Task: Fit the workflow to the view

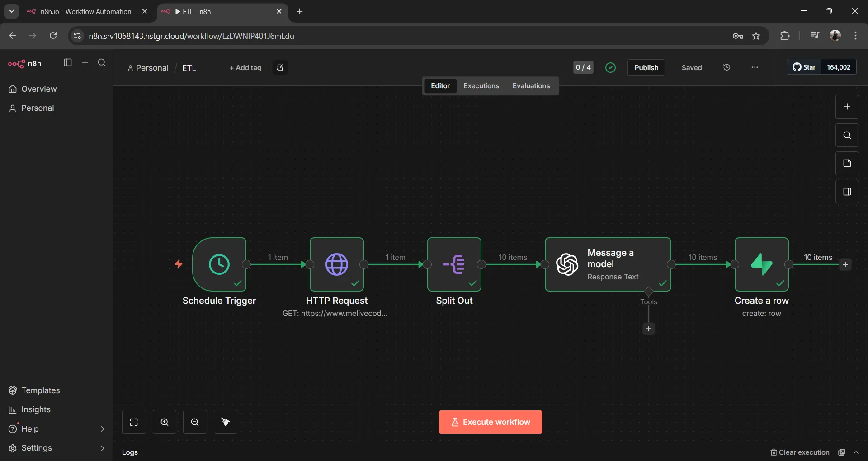Action: [134, 422]
